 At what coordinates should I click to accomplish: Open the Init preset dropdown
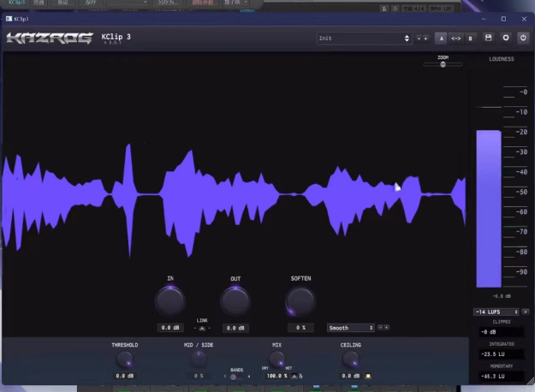[x=364, y=39]
